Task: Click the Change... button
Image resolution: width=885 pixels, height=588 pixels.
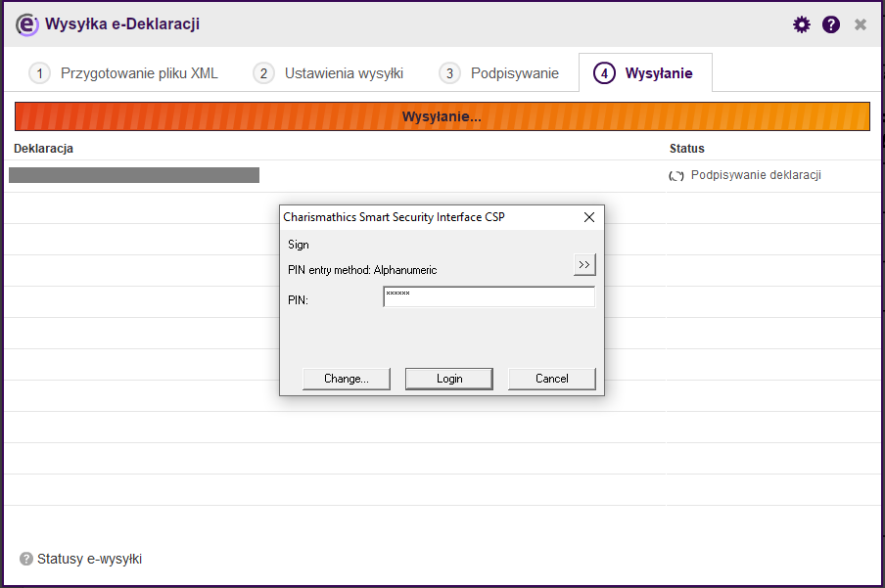Action: tap(347, 379)
